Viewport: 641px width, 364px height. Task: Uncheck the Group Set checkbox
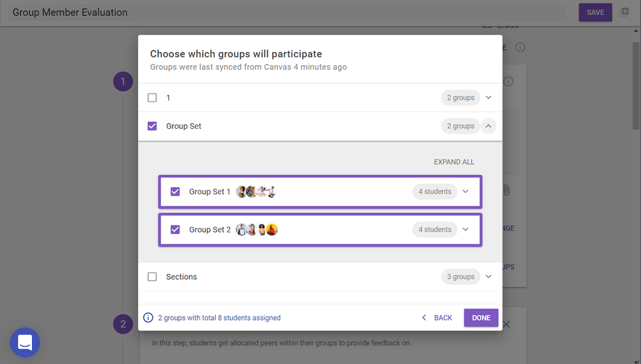coord(152,126)
